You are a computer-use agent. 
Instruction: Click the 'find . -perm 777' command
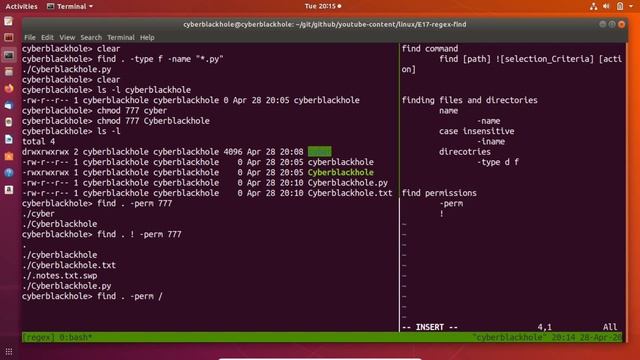134,203
